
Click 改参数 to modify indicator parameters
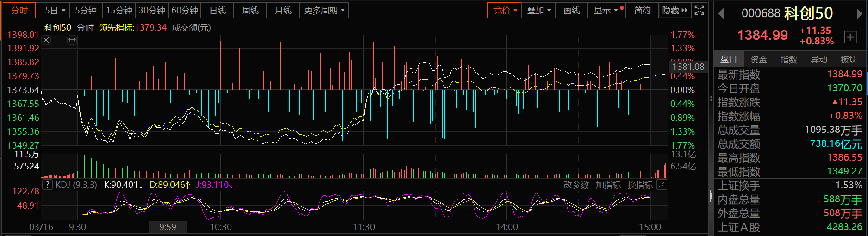click(576, 185)
